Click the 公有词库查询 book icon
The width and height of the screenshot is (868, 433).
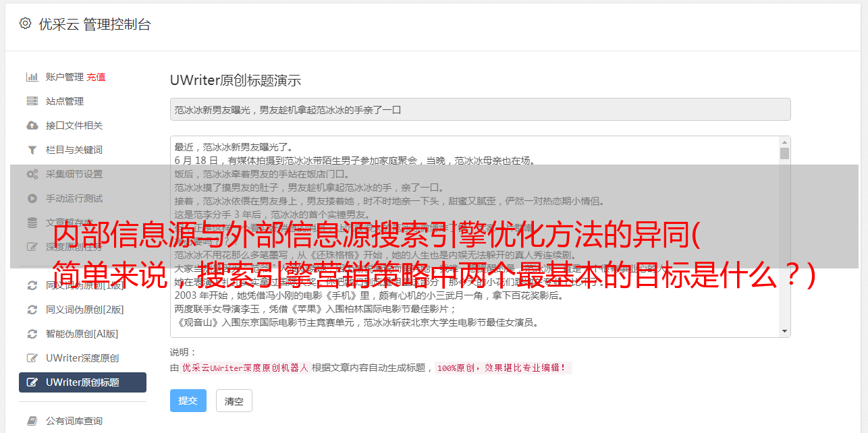[32, 421]
